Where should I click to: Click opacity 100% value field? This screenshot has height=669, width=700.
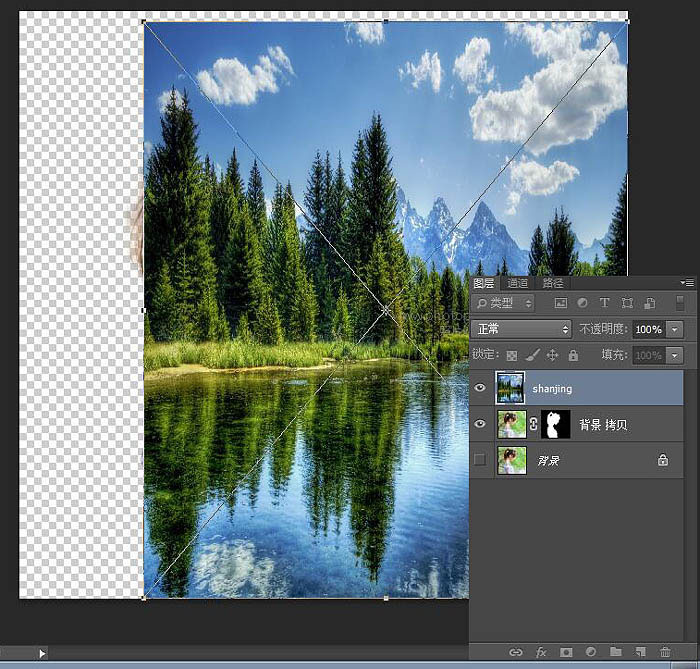[x=649, y=330]
